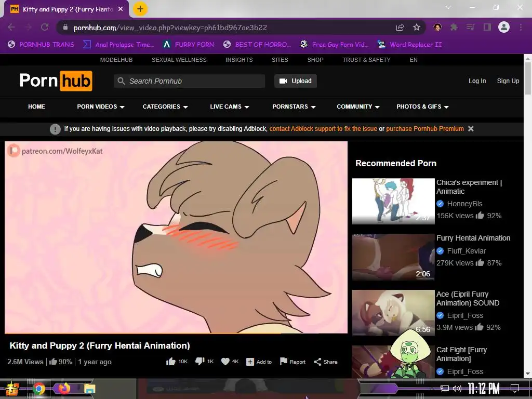Toggle the browser side panel
Image resolution: width=532 pixels, height=399 pixels.
tap(487, 27)
